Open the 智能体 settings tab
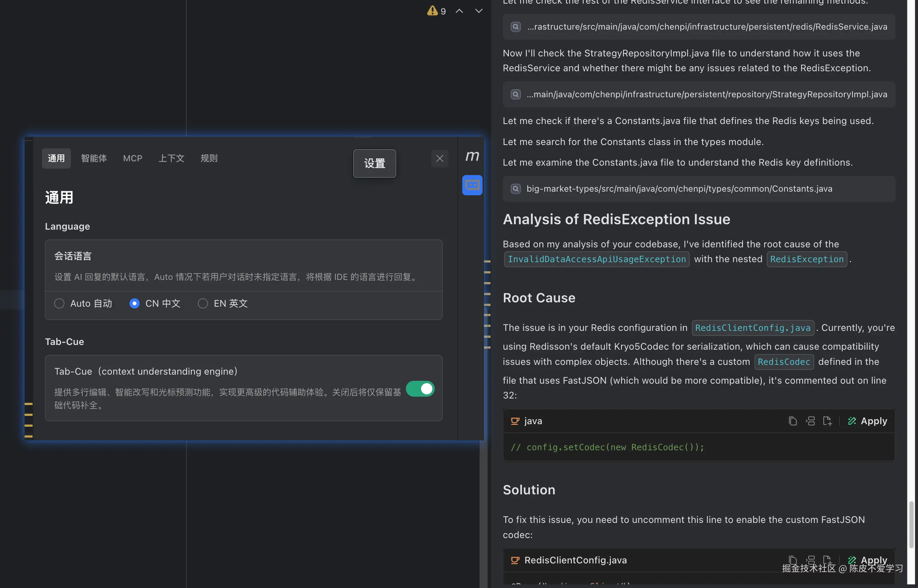The image size is (918, 588). 94,158
